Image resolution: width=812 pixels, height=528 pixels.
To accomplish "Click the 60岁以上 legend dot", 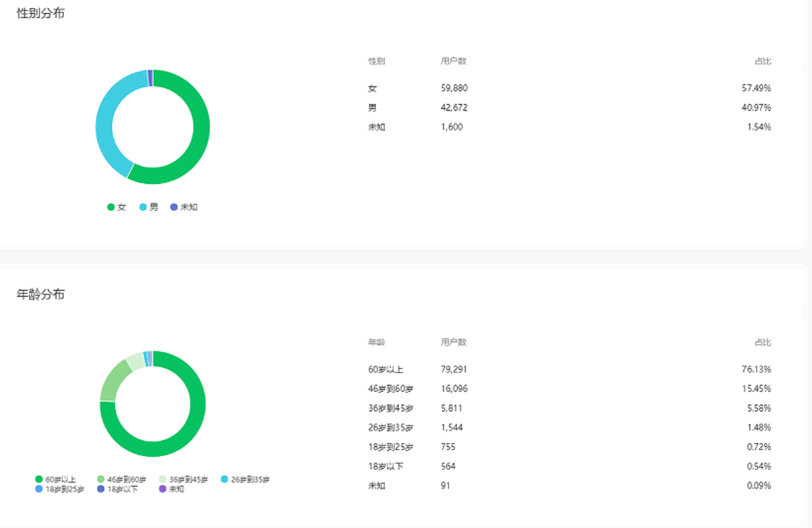I will tap(39, 479).
